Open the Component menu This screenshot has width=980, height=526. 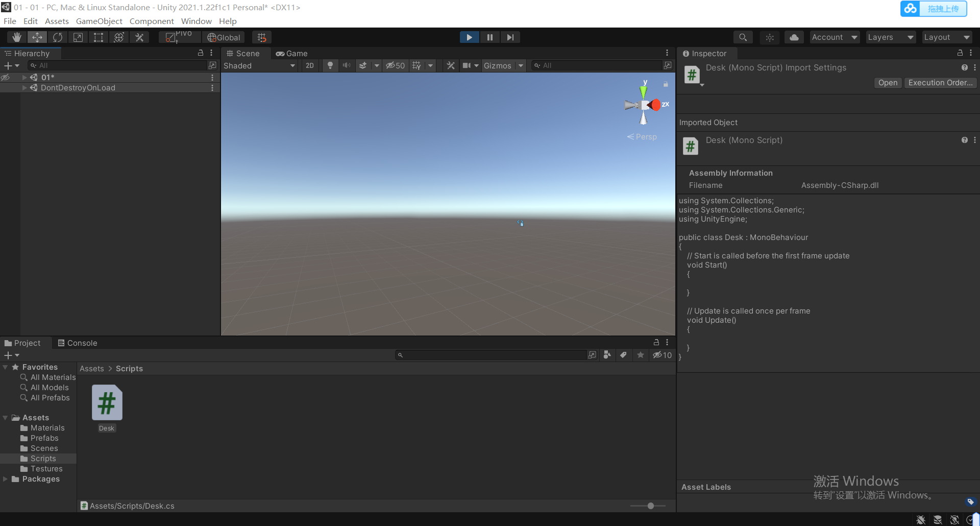pyautogui.click(x=152, y=21)
